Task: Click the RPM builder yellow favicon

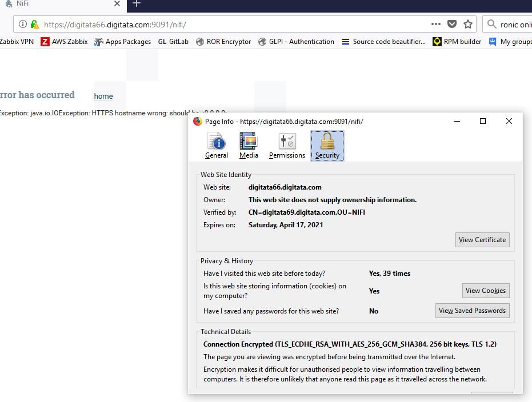Action: coord(437,42)
